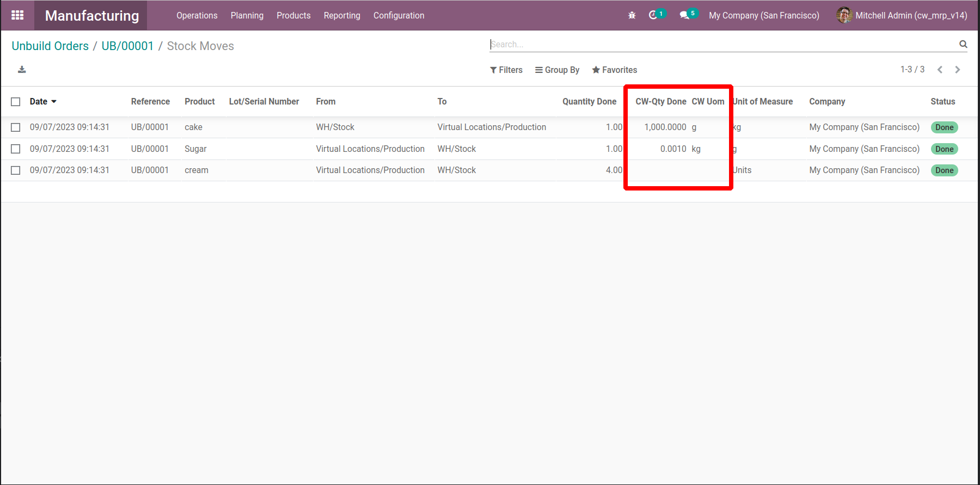Expand the Filters dropdown
Screen dimensions: 980x485
click(x=506, y=70)
